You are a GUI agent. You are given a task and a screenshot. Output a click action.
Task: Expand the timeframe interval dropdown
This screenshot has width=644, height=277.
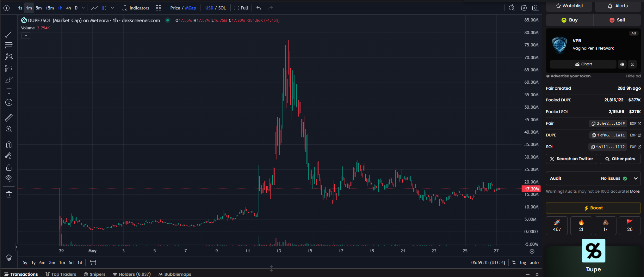(83, 8)
